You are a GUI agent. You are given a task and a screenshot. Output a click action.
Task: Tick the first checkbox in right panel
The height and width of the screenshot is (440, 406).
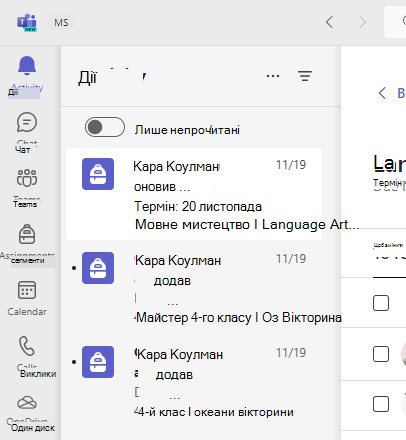(x=381, y=303)
